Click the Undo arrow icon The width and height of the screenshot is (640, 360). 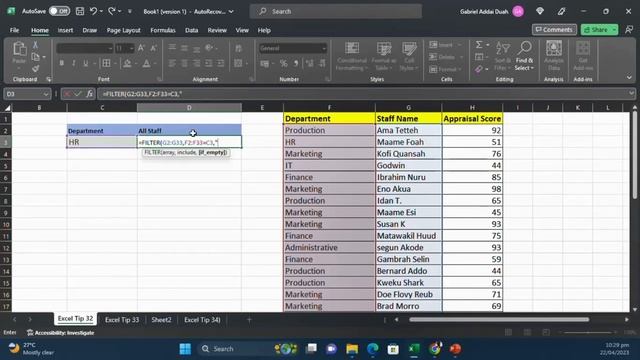coord(93,11)
